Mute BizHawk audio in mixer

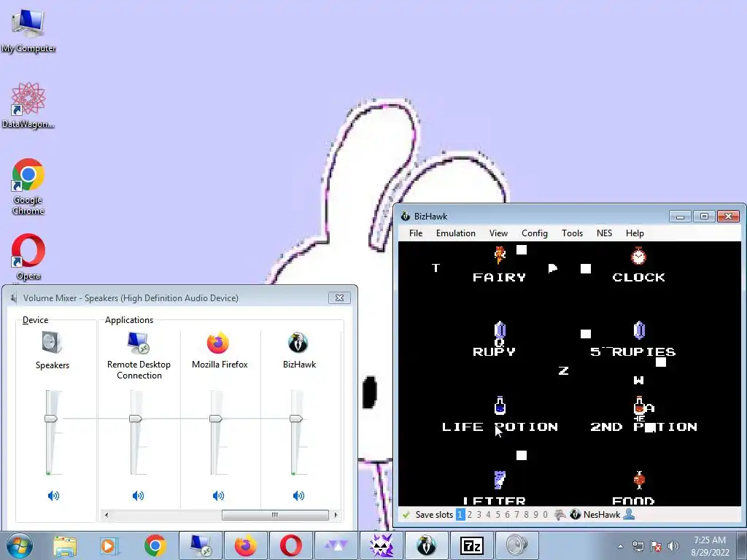(298, 496)
